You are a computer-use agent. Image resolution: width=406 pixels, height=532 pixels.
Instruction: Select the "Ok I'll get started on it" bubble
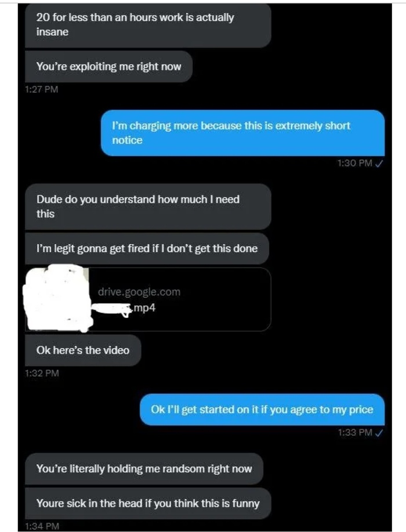tap(262, 410)
